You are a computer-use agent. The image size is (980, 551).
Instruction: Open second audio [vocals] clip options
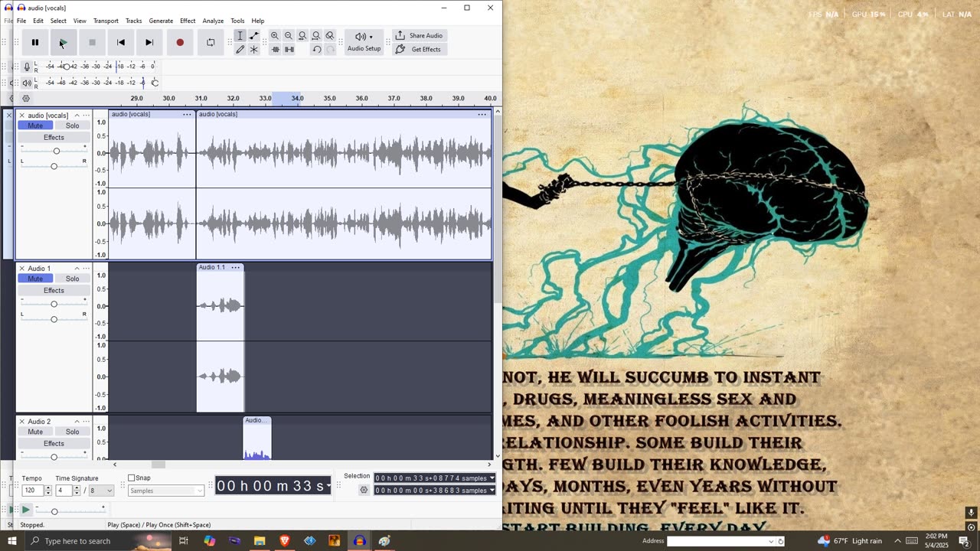pos(482,114)
